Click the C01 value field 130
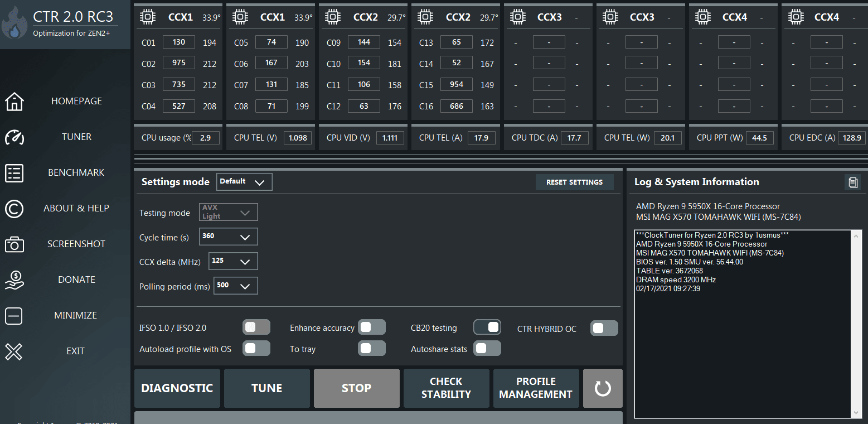The width and height of the screenshot is (868, 424). (x=179, y=42)
